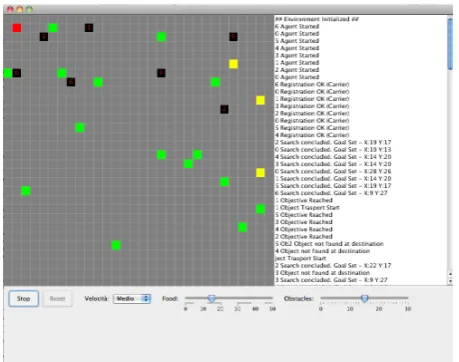This screenshot has height=362, width=459.
Task: Click the log panel scrollbar thumb
Action: (450, 44)
